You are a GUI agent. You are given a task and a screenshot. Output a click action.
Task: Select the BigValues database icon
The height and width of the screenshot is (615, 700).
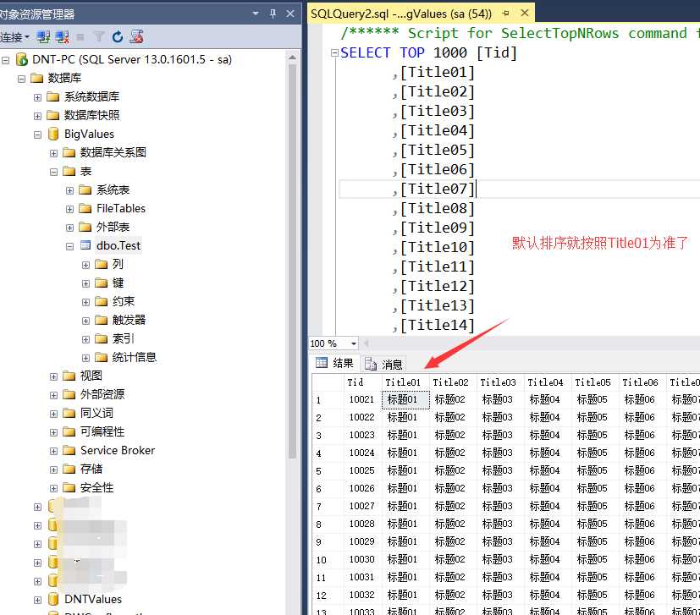click(53, 134)
